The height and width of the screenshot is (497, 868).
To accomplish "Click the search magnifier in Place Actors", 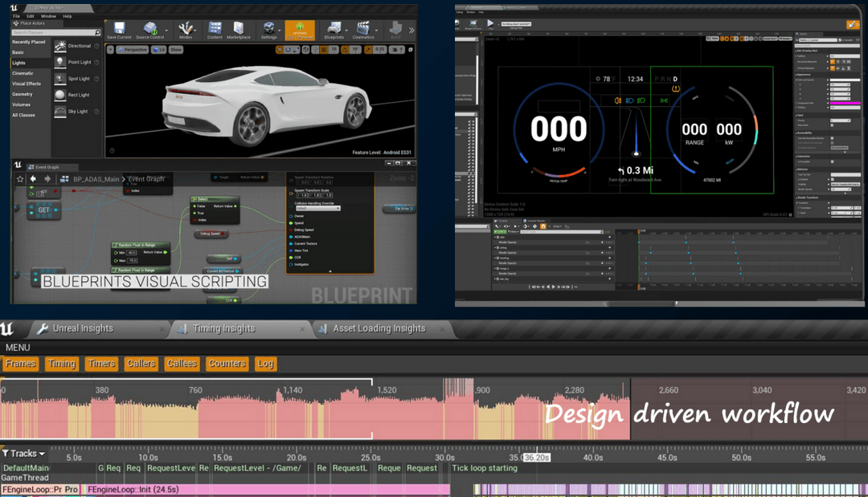I will coord(98,33).
